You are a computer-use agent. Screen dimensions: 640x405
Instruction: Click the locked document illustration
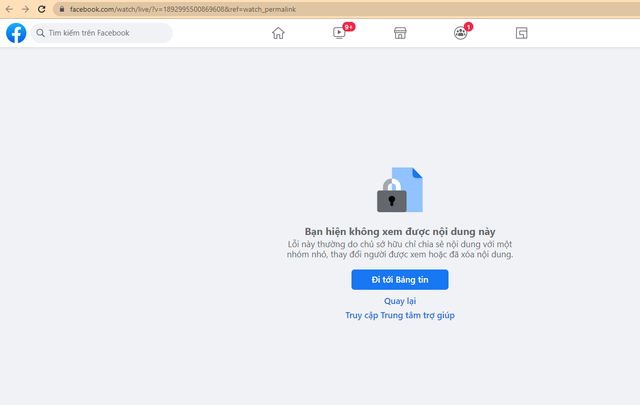coord(400,190)
